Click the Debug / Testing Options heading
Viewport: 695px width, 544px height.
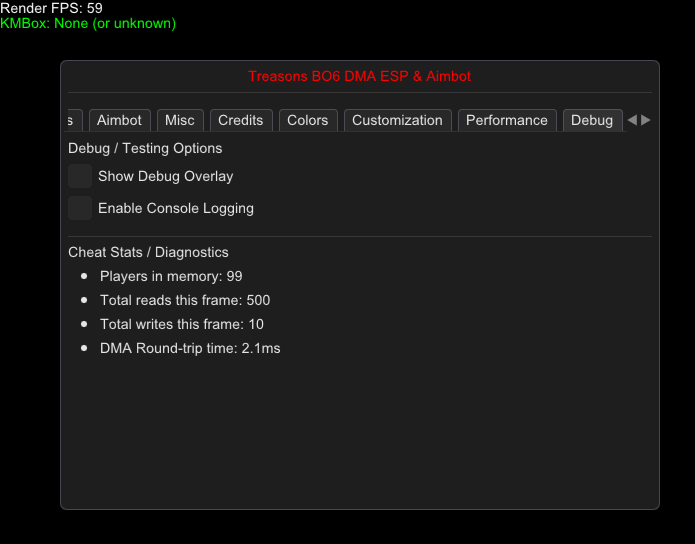(145, 148)
